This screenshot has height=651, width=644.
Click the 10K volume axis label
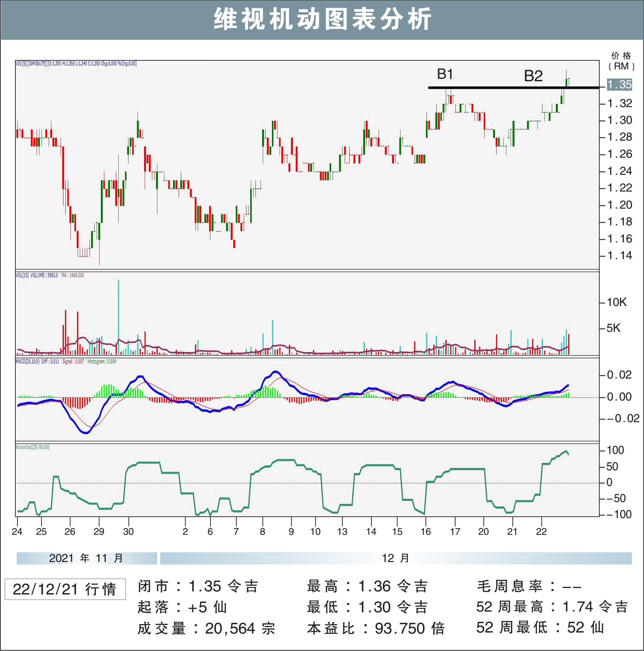(617, 302)
